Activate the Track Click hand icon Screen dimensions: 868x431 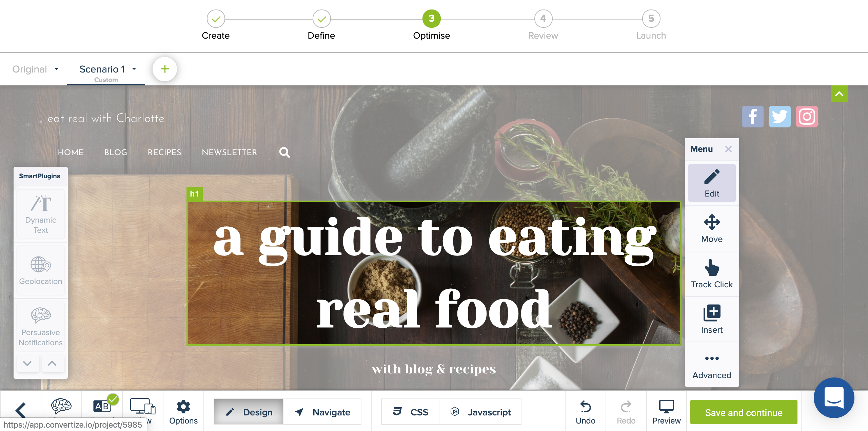coord(712,274)
